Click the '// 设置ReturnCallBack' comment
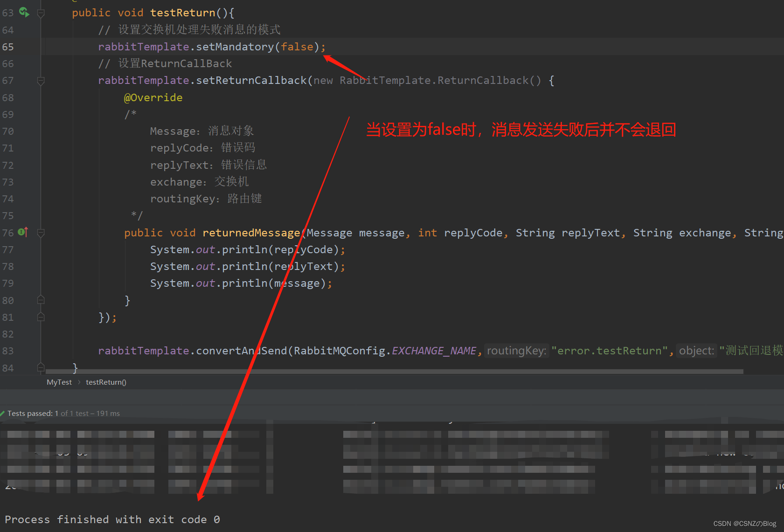This screenshot has height=532, width=784. point(165,63)
